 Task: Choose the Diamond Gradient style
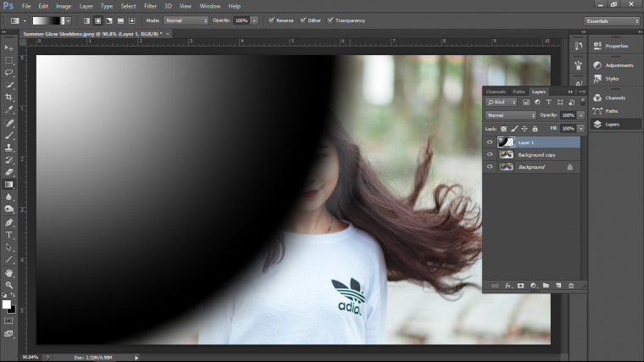coord(132,20)
